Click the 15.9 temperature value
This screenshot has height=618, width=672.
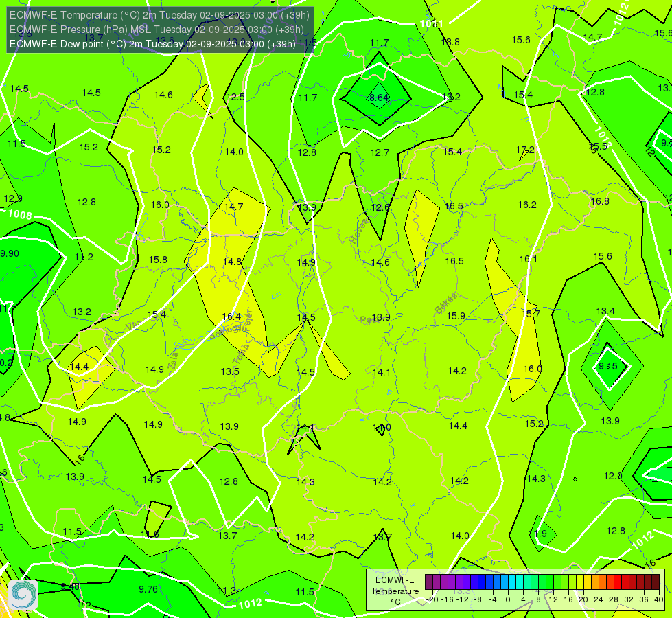[x=456, y=316]
